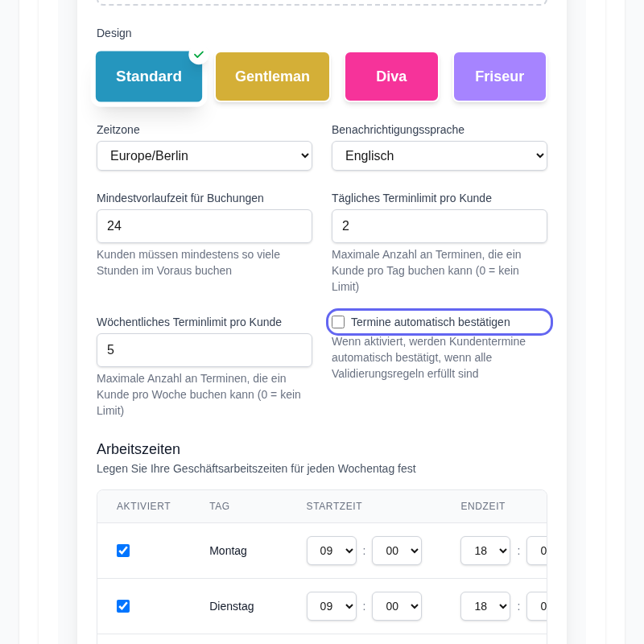Select the Gentleman design theme
644x644 pixels.
[x=272, y=76]
